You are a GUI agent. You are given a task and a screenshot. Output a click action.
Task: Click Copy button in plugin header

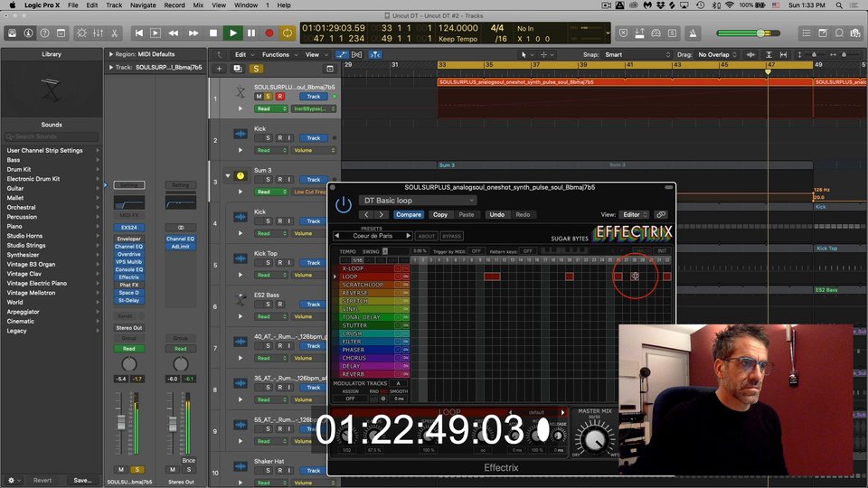[440, 215]
